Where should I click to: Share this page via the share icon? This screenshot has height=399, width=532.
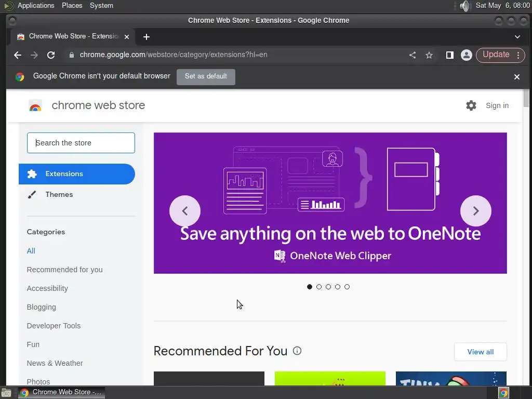pos(412,55)
